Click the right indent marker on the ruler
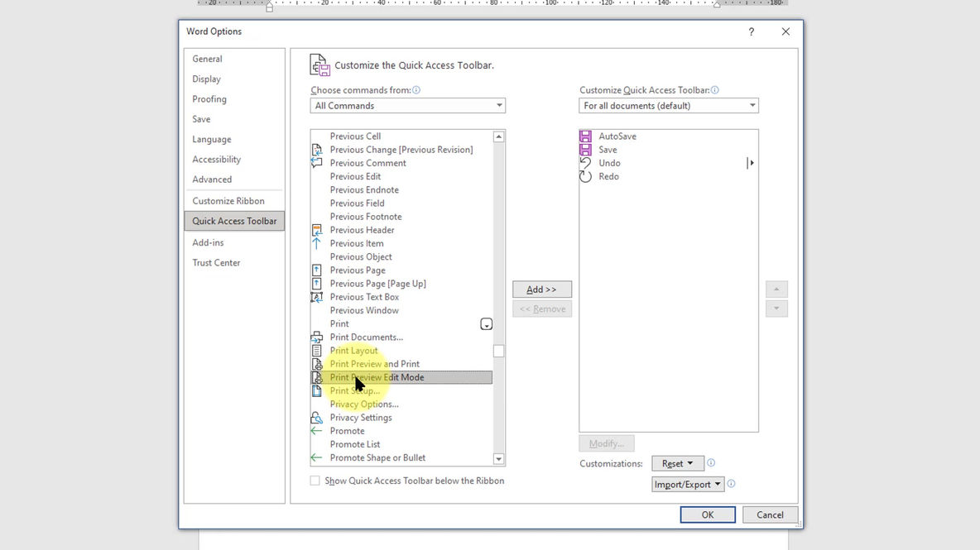Viewport: 980px width, 550px height. coord(717,4)
